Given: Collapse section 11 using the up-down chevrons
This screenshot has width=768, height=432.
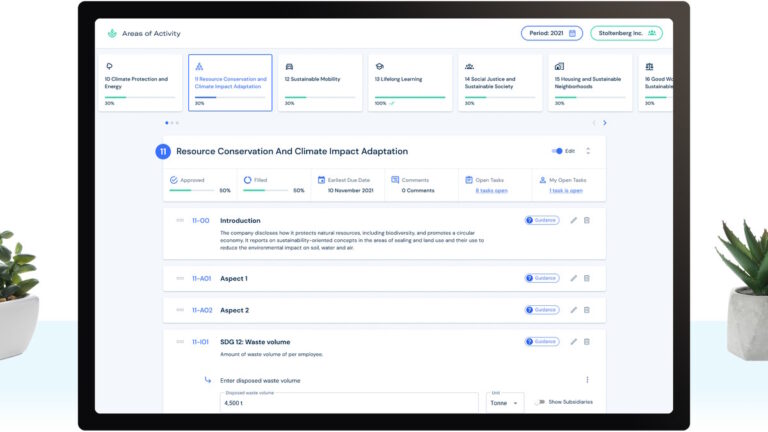Looking at the screenshot, I should pyautogui.click(x=588, y=151).
